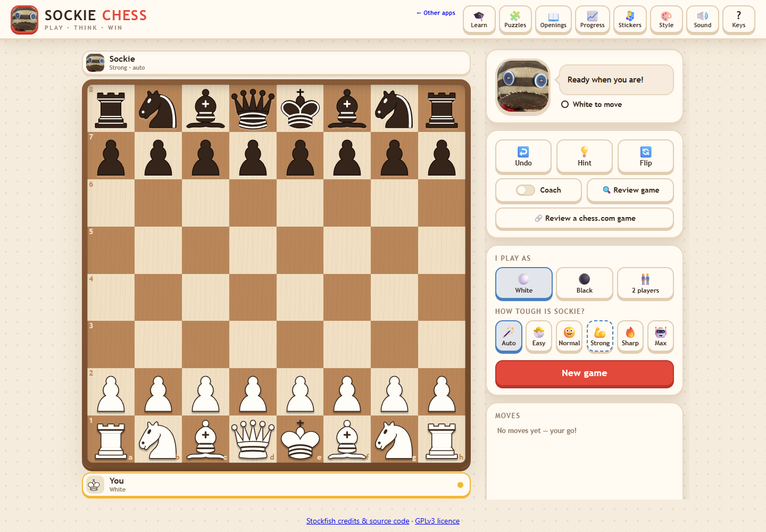
Task: Open the GPLv3 licence link
Action: 437,521
